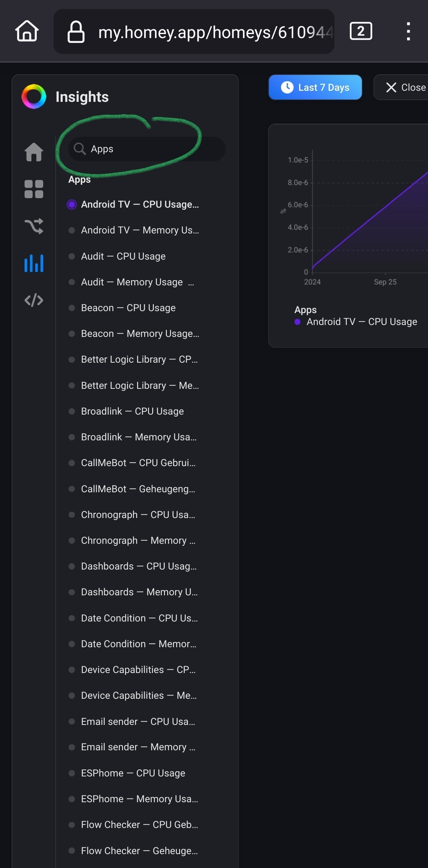
Task: Select the Insights bar chart icon
Action: pyautogui.click(x=34, y=263)
